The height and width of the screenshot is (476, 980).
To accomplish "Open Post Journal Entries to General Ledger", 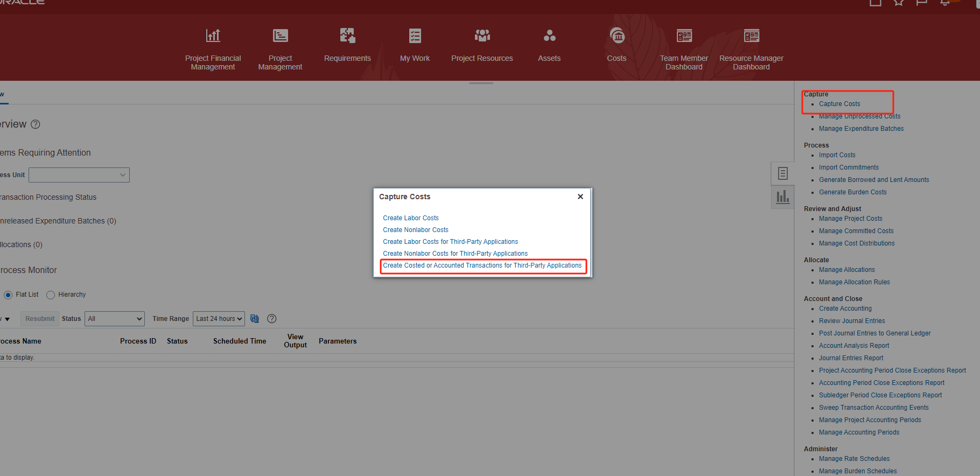I will click(874, 333).
